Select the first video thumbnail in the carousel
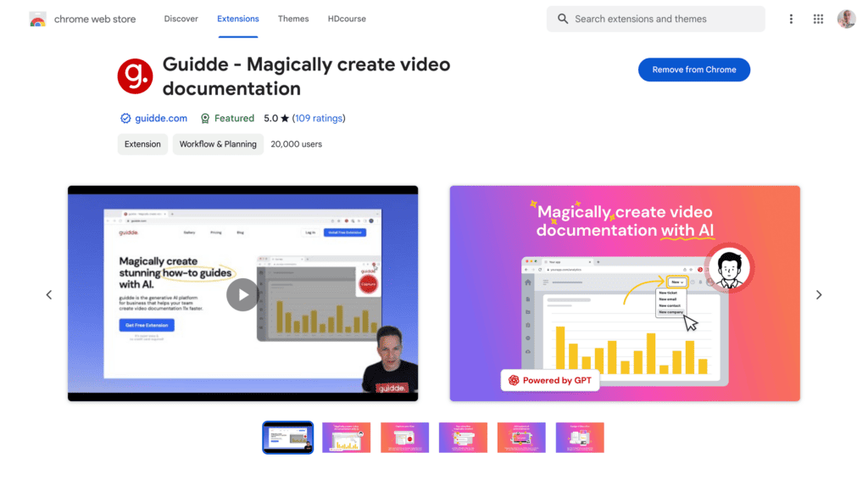Viewport: 868px width, 492px height. [x=288, y=438]
